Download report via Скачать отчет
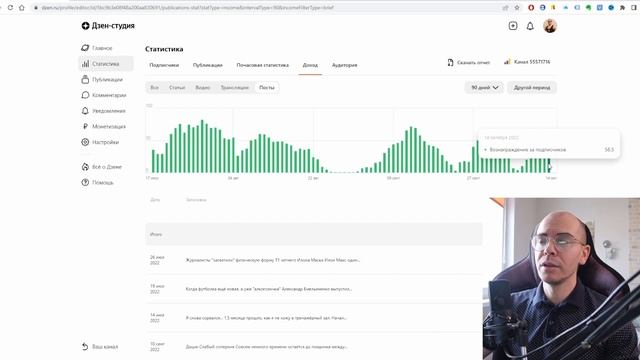The width and height of the screenshot is (640, 360). pyautogui.click(x=469, y=62)
